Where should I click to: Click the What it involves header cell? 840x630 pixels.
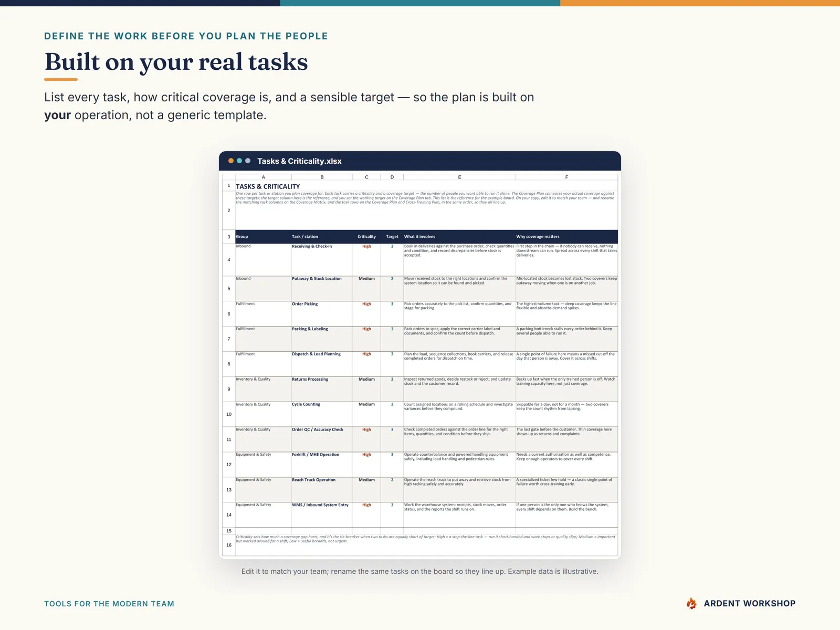459,237
